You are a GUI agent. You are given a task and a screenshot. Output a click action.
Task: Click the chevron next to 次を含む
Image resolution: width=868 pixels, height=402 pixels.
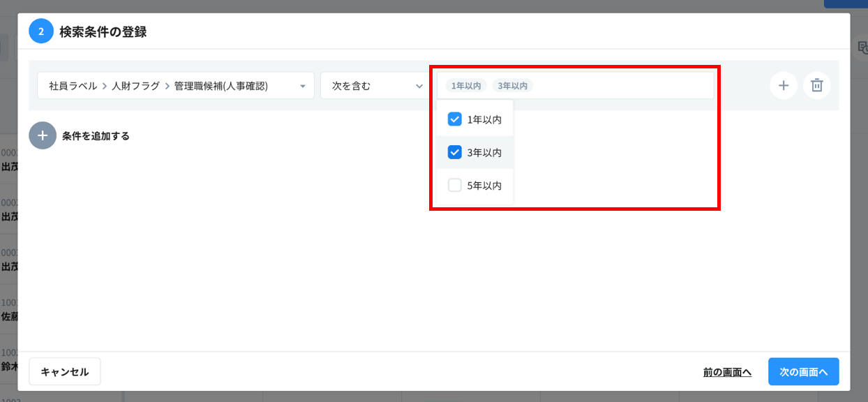(419, 87)
